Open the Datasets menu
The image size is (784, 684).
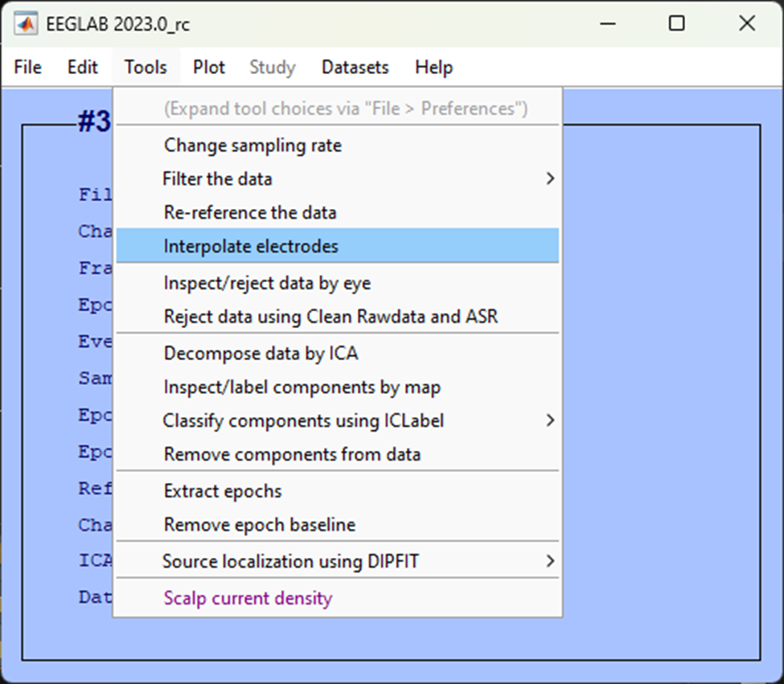pyautogui.click(x=355, y=68)
